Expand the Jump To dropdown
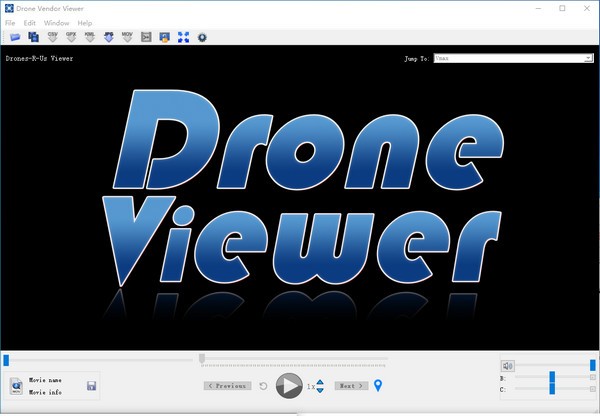The image size is (600, 416). pyautogui.click(x=588, y=58)
